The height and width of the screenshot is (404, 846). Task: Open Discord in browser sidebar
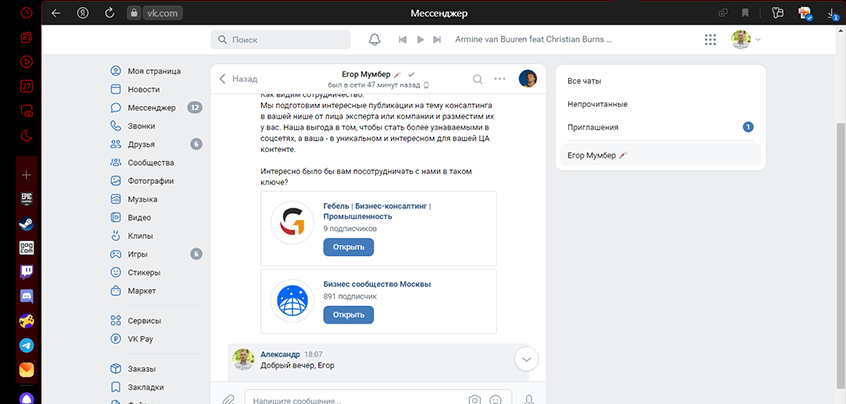(x=26, y=296)
